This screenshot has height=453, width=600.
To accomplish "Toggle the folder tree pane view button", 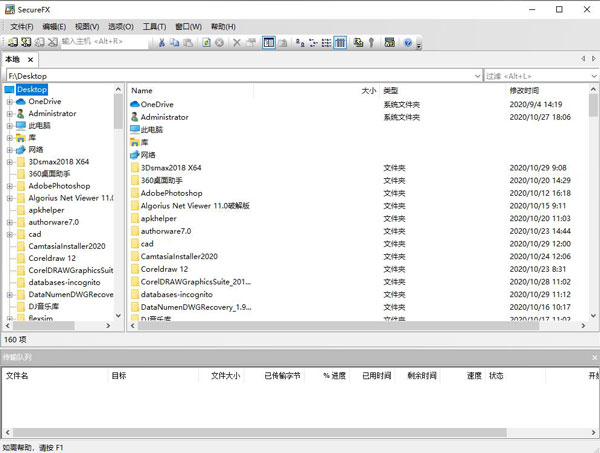I will (269, 43).
